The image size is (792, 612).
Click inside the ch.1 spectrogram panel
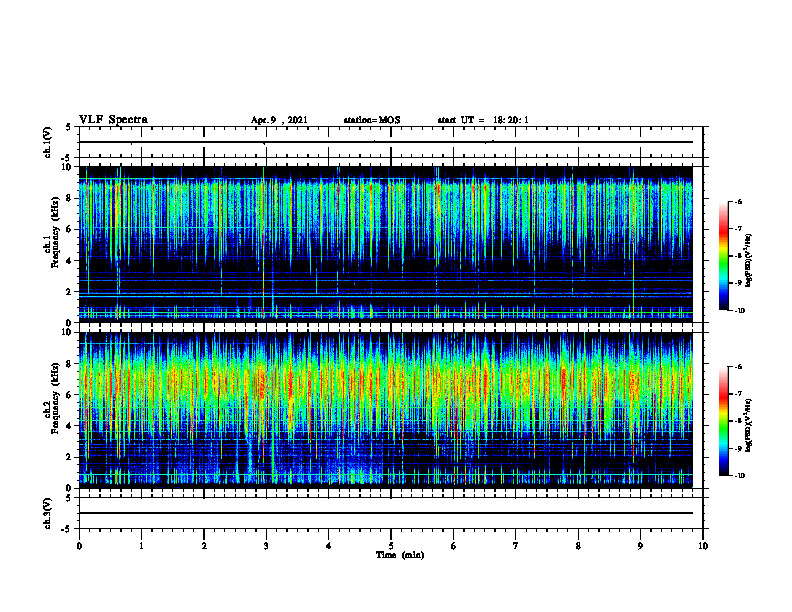pos(386,244)
